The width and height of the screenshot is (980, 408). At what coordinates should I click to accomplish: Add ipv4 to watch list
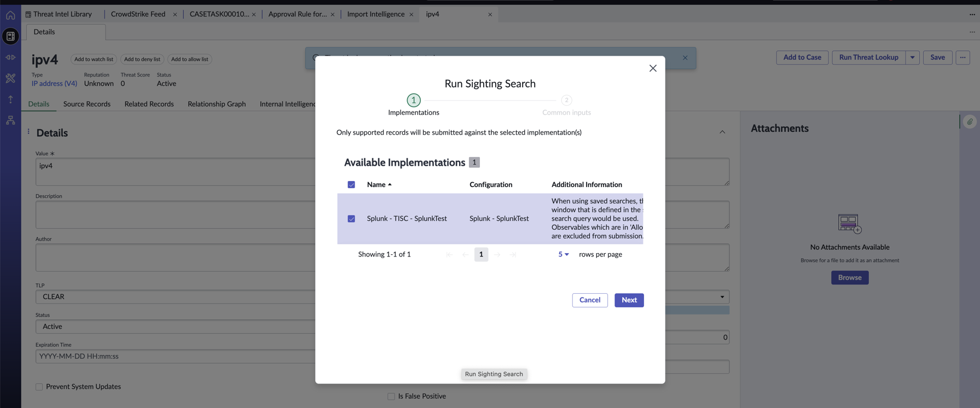(x=94, y=59)
